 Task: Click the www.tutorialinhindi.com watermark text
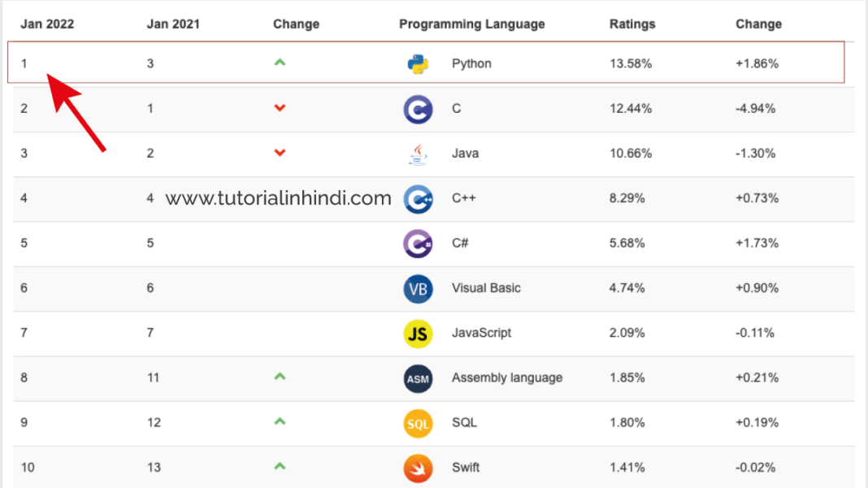coord(279,198)
